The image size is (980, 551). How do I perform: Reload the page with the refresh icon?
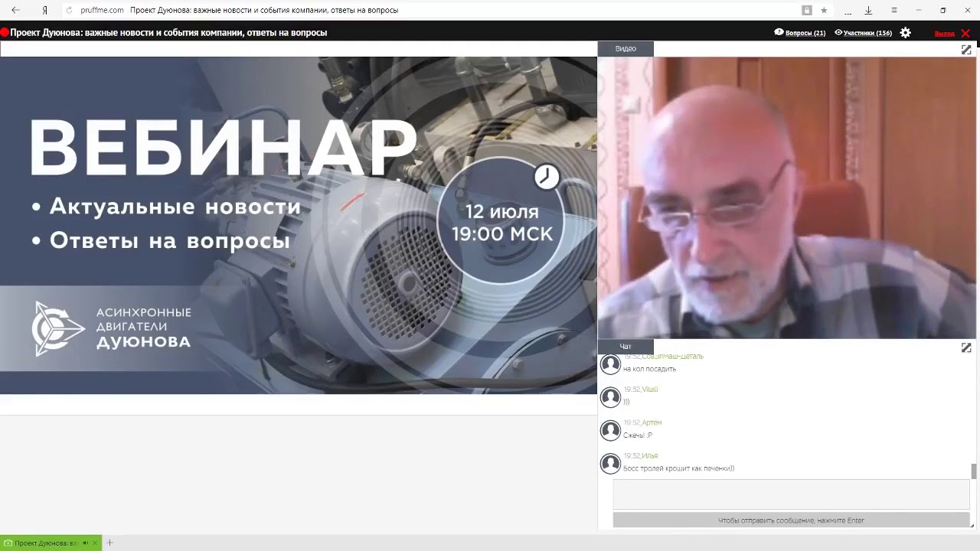pyautogui.click(x=69, y=10)
